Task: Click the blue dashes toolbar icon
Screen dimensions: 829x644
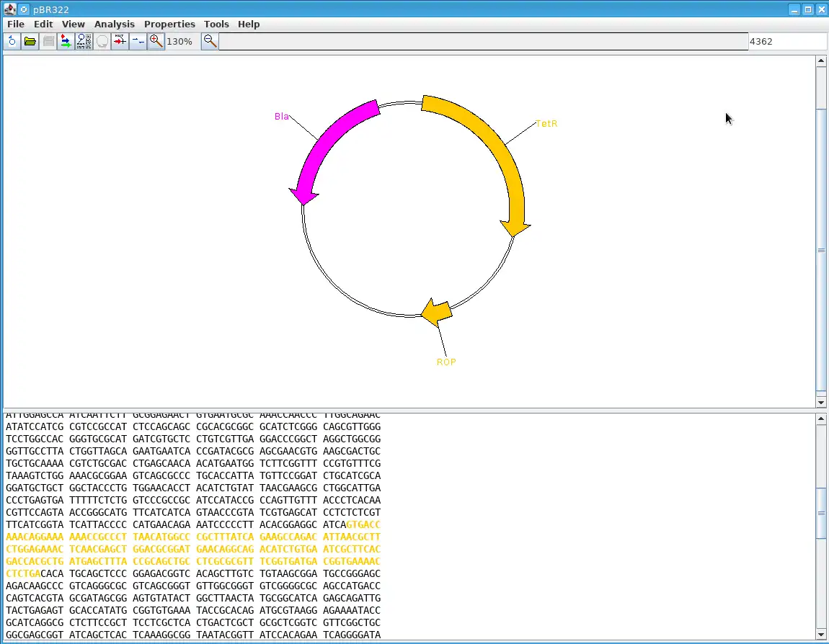Action: [138, 41]
